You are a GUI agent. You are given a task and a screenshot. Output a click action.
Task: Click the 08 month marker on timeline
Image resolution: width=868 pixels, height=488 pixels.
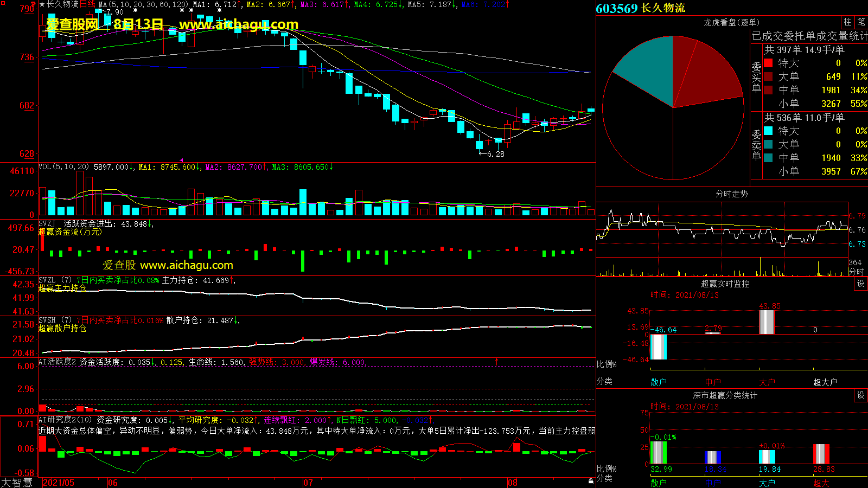512,483
